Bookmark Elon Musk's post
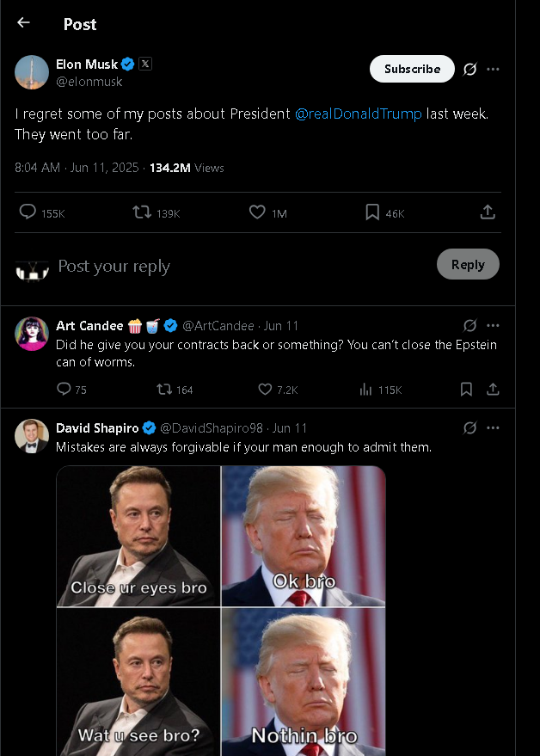This screenshot has width=540, height=756. [x=372, y=212]
